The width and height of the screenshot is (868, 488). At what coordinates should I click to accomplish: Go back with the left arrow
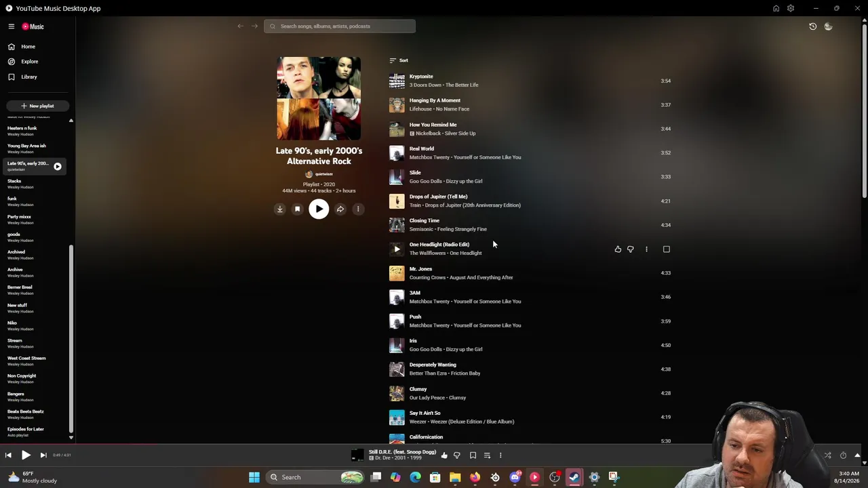[241, 26]
